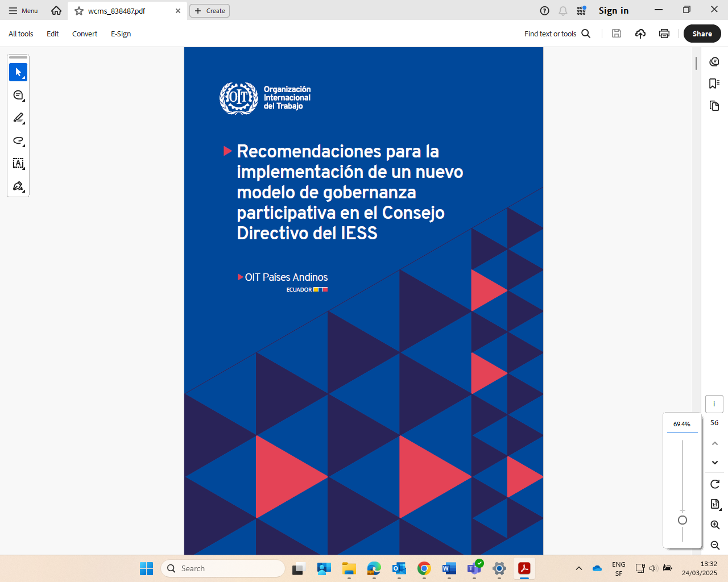The height and width of the screenshot is (582, 728).
Task: Click the Windows Start button
Action: [x=146, y=568]
